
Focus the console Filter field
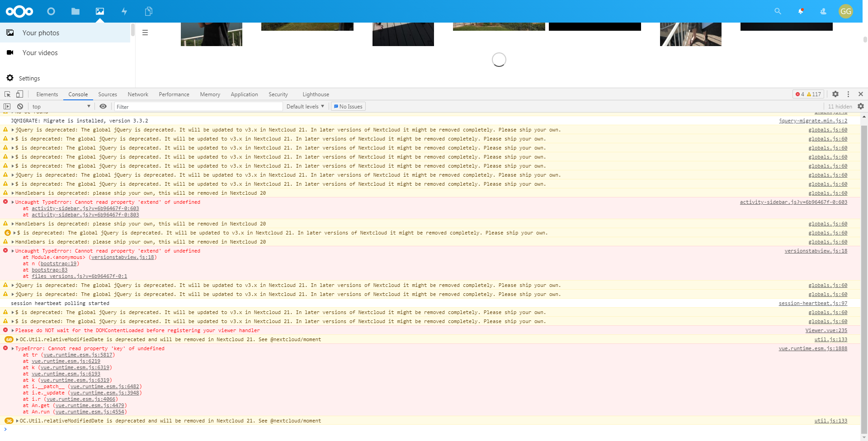[x=198, y=107]
